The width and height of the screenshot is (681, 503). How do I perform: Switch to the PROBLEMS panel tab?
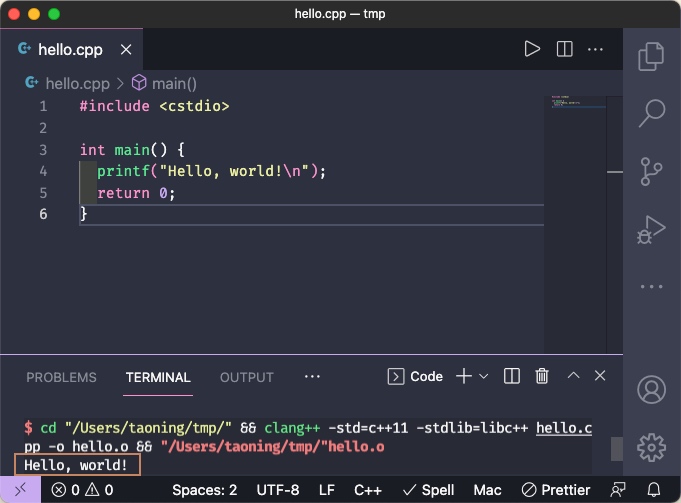coord(61,377)
